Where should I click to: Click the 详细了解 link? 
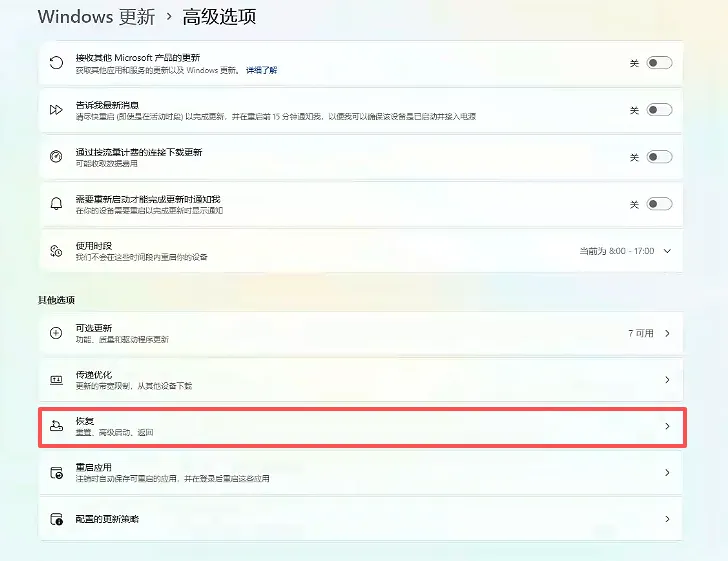[x=261, y=70]
